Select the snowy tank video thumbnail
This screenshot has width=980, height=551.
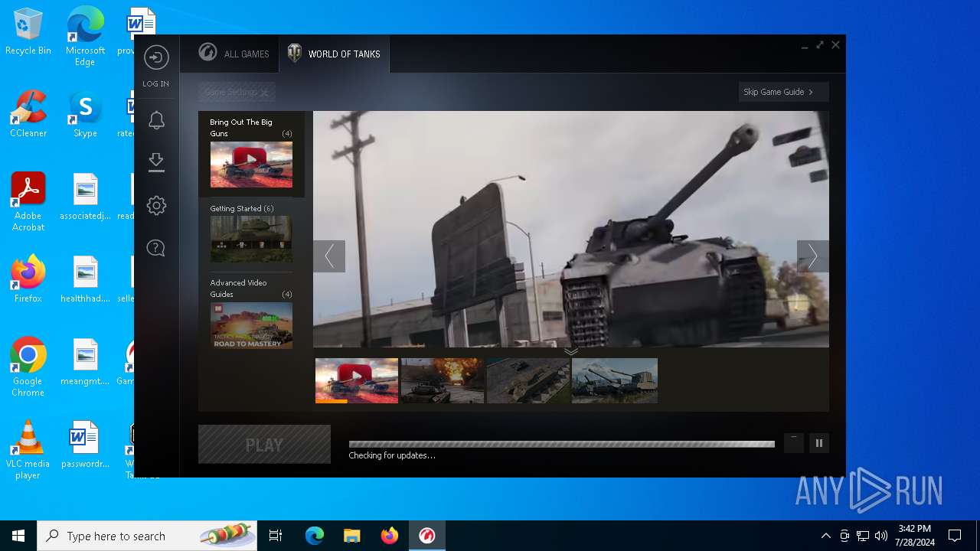point(615,380)
